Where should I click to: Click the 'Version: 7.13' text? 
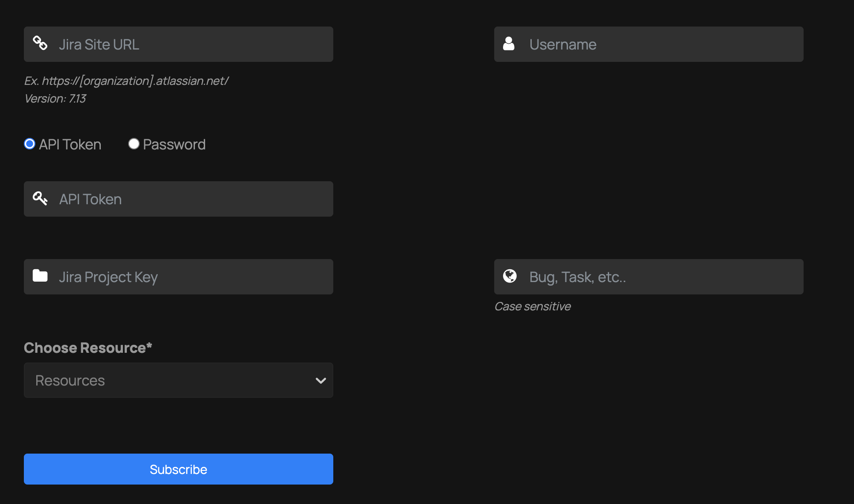pos(55,99)
